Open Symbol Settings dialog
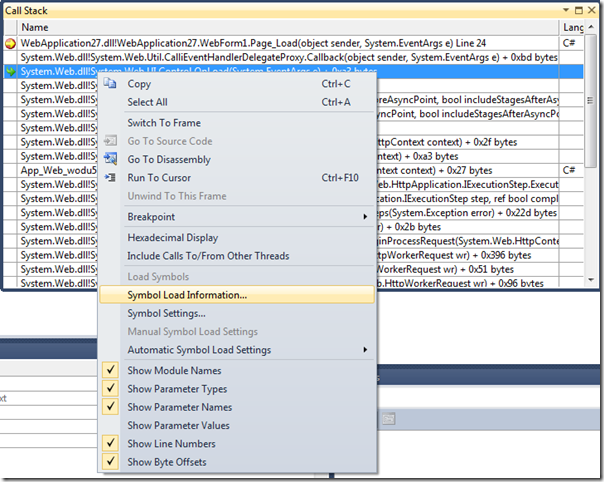The height and width of the screenshot is (482, 604). [x=236, y=313]
